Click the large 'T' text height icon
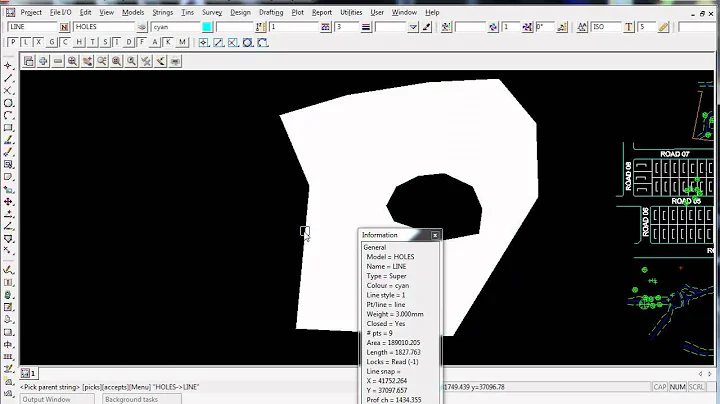The width and height of the screenshot is (720, 404). (x=629, y=27)
